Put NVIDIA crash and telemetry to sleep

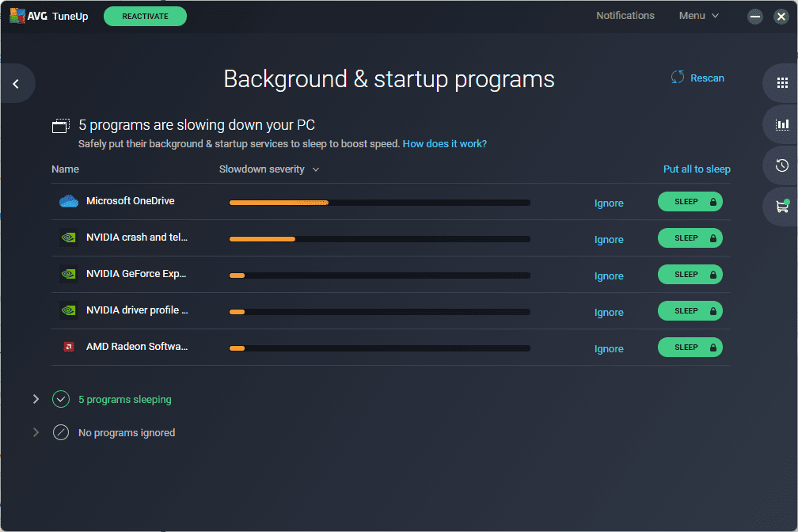(690, 237)
